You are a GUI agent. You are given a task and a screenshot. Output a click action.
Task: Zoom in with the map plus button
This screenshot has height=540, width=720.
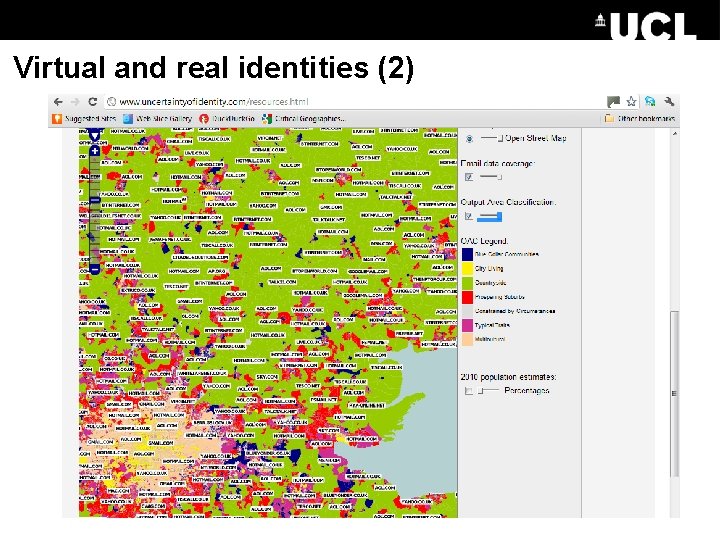[95, 151]
